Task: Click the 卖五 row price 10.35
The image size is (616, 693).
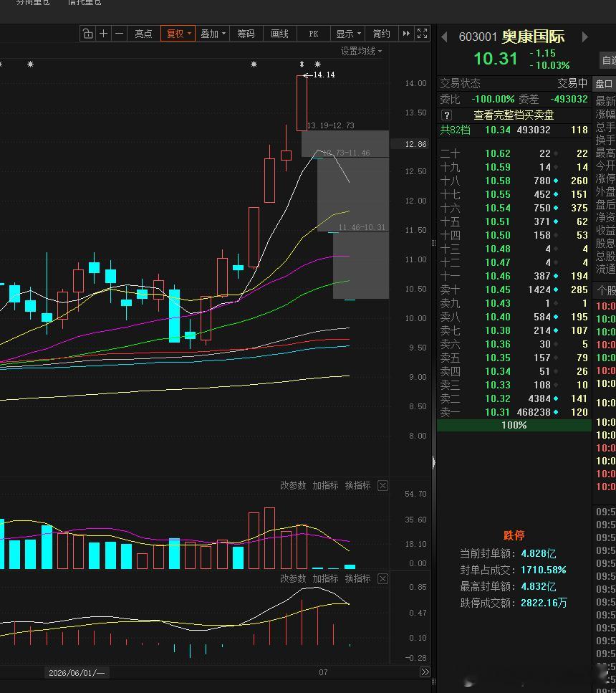Action: point(498,358)
